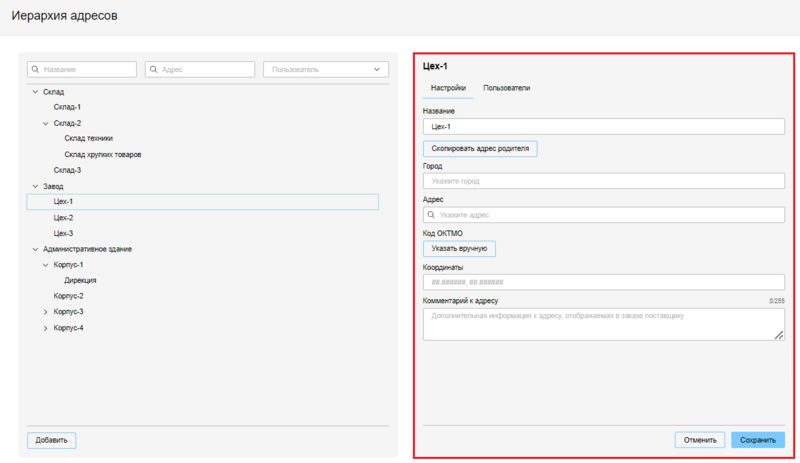
Task: Click the Указать вручную button
Action: [x=459, y=248]
